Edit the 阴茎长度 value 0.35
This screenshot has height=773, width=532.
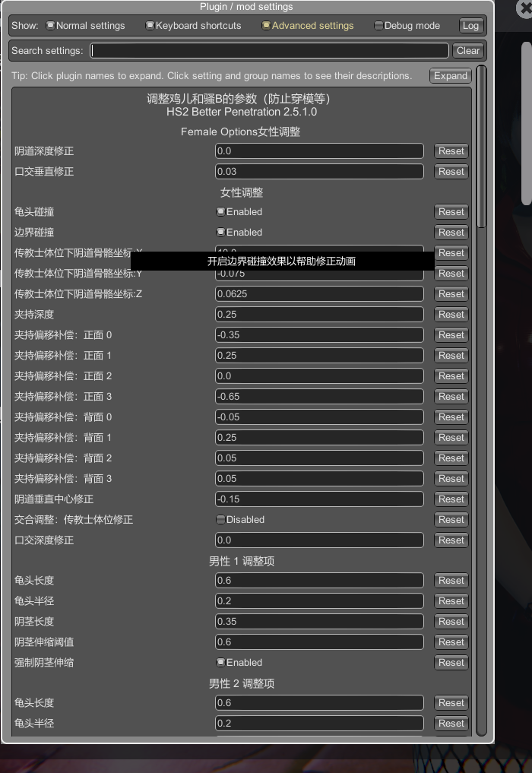click(x=319, y=622)
